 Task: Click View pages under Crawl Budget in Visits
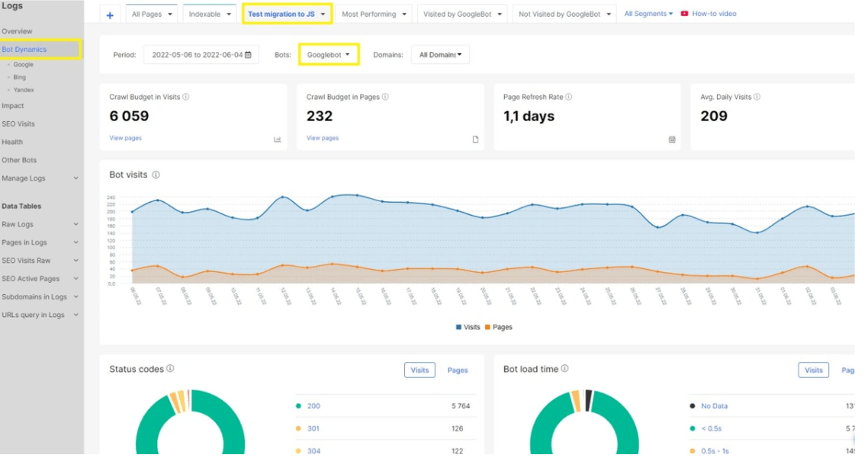[x=125, y=138]
